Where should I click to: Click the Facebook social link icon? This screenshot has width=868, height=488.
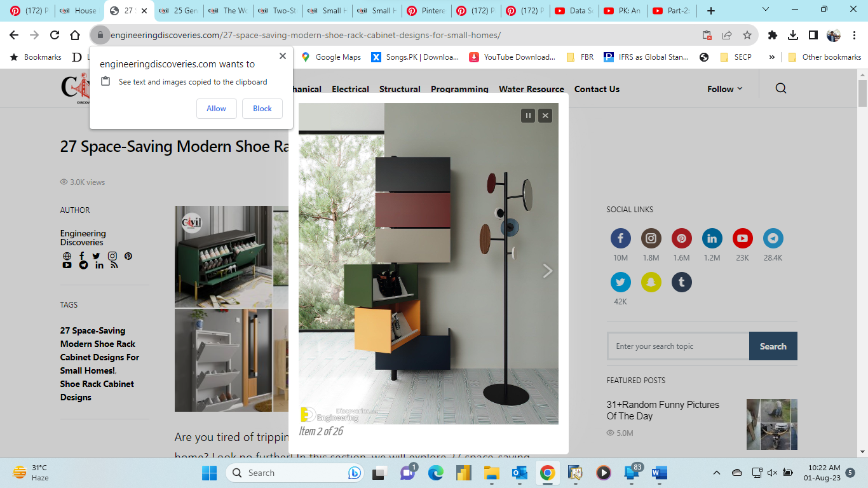620,239
